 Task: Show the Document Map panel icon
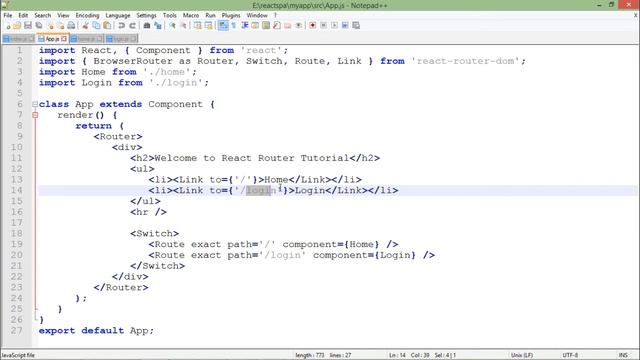pyautogui.click(x=266, y=25)
